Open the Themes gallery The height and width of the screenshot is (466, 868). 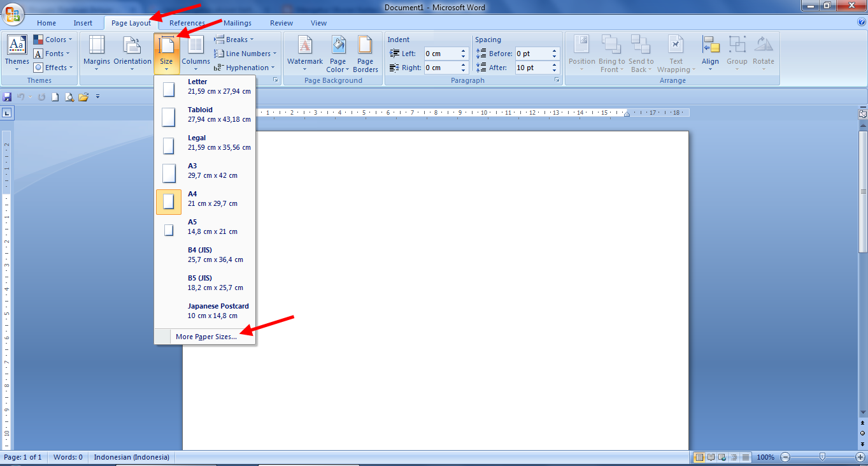pyautogui.click(x=17, y=54)
